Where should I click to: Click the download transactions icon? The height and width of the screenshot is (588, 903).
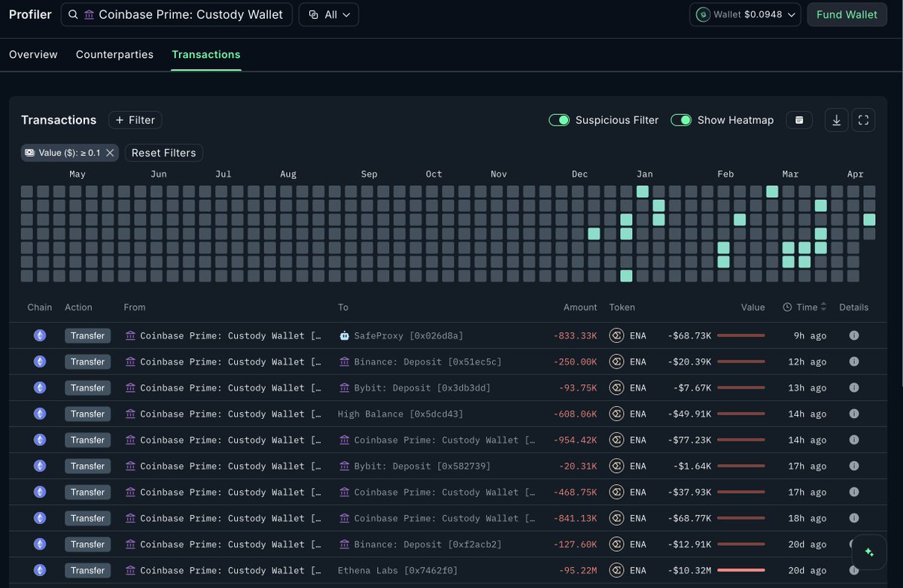(836, 120)
